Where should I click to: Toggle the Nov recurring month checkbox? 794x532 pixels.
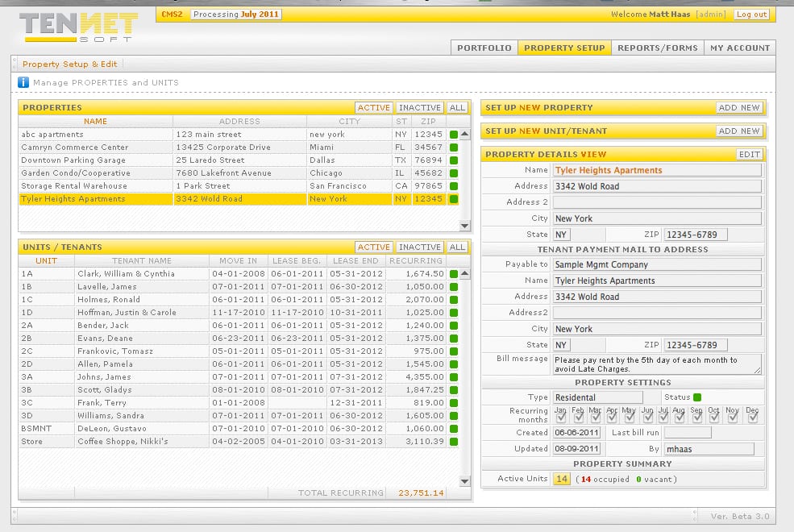[733, 418]
